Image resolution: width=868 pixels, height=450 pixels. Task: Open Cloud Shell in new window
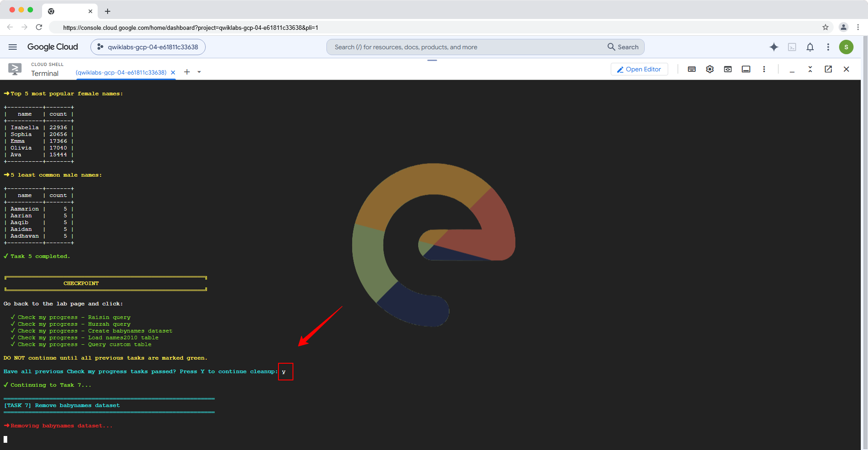pos(828,69)
